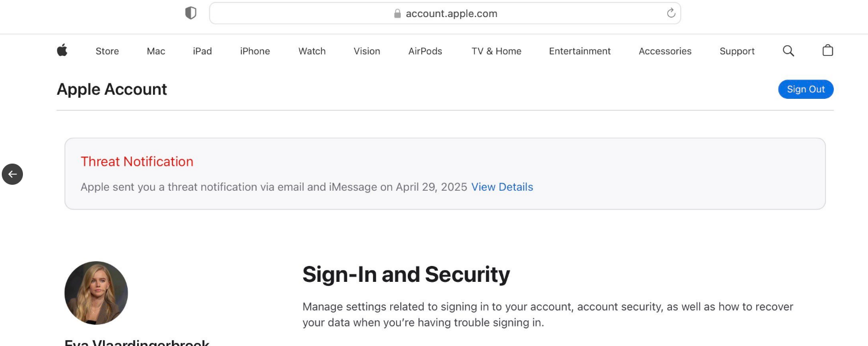Open AirPods navigation item
The width and height of the screenshot is (868, 346).
pyautogui.click(x=425, y=51)
